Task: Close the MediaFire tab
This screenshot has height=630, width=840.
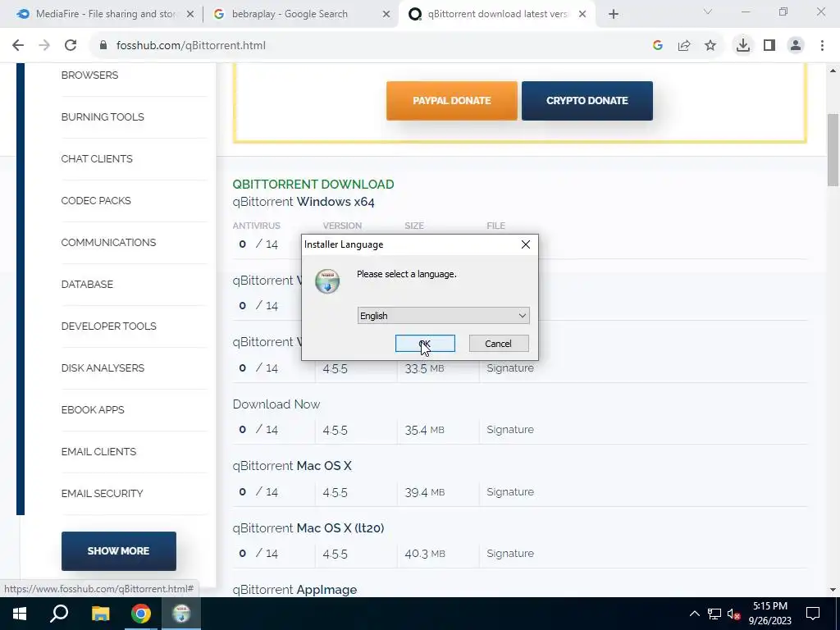Action: [190, 15]
